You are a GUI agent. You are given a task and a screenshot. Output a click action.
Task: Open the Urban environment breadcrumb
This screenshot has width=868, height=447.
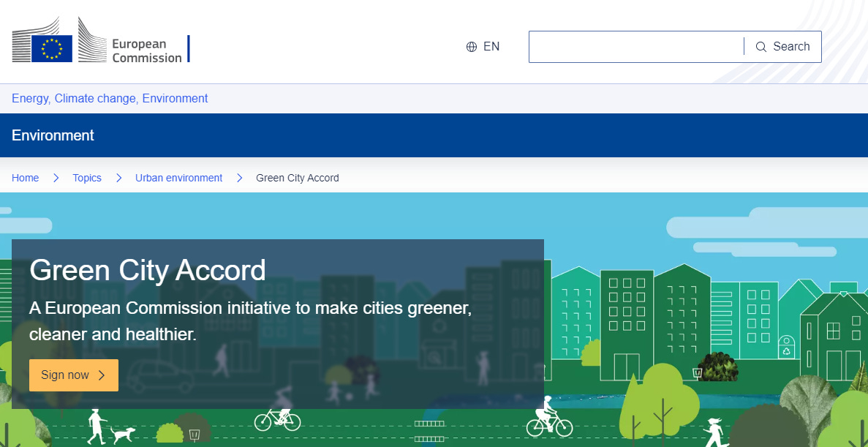point(179,178)
